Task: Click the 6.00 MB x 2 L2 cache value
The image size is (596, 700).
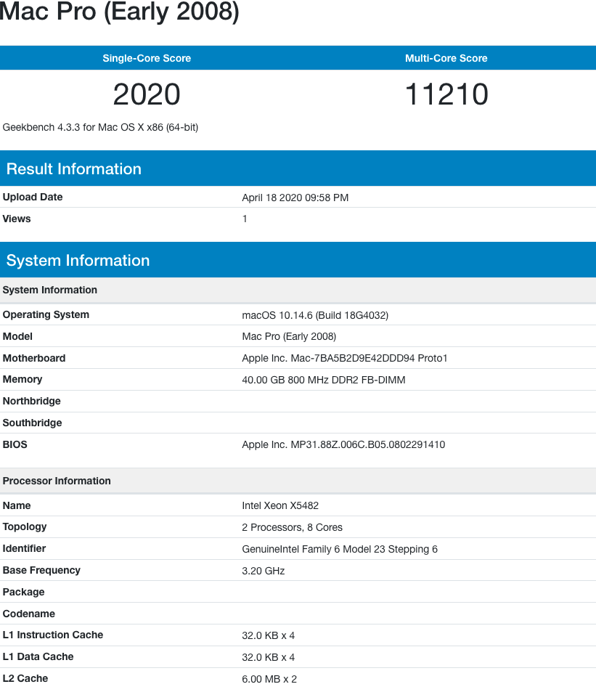Action: (x=269, y=679)
